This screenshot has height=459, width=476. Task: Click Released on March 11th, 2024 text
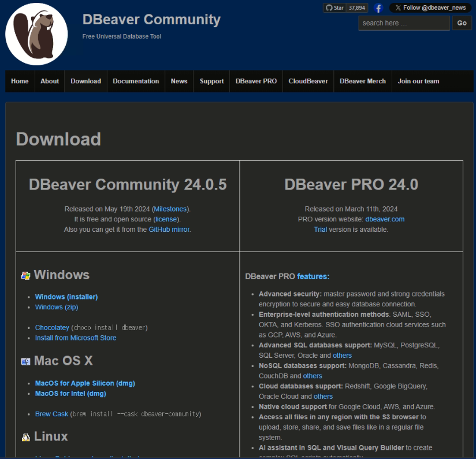[x=351, y=209]
